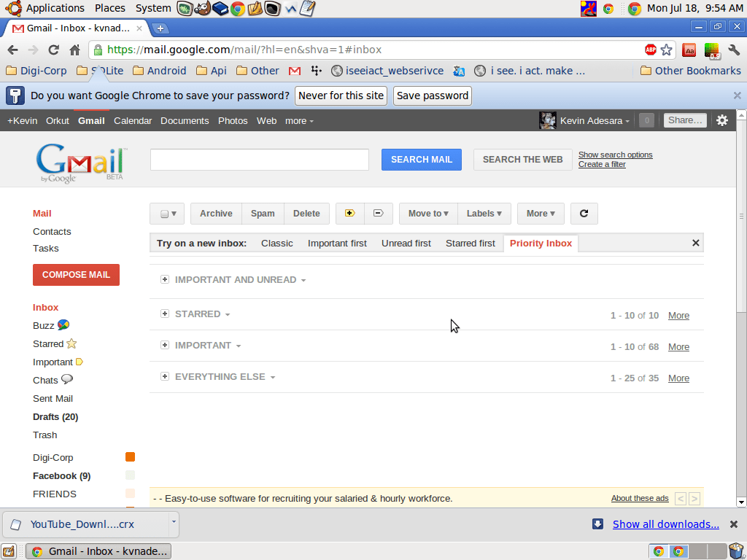Viewport: 747px width, 560px height.
Task: Switch to the Classic inbox tab
Action: click(276, 244)
